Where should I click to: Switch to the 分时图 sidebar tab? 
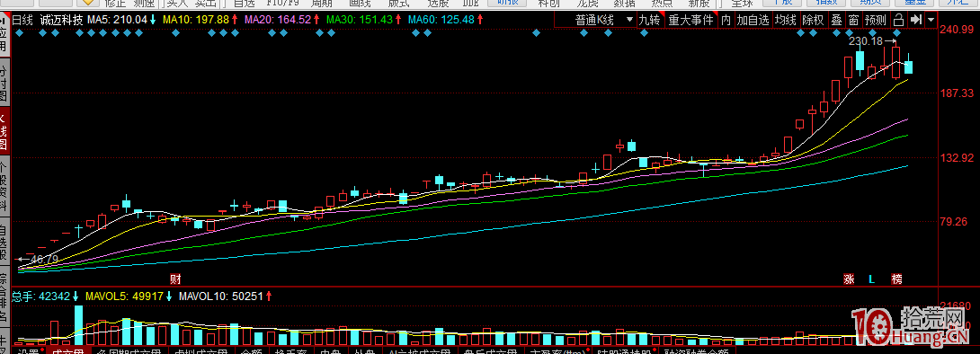click(x=4, y=81)
